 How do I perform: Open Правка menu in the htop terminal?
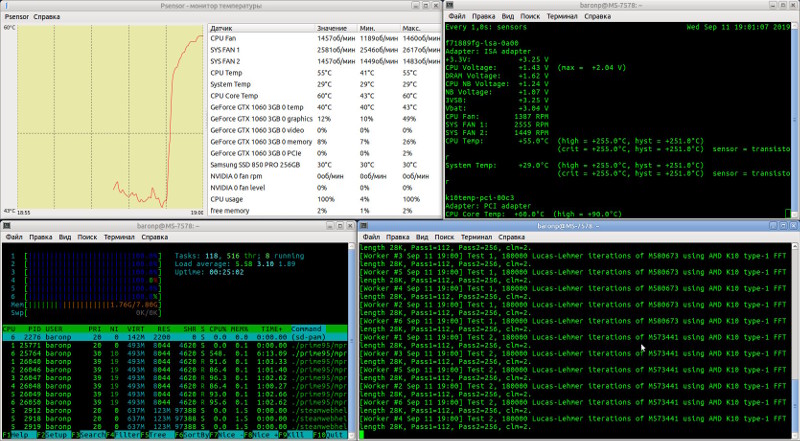click(41, 238)
